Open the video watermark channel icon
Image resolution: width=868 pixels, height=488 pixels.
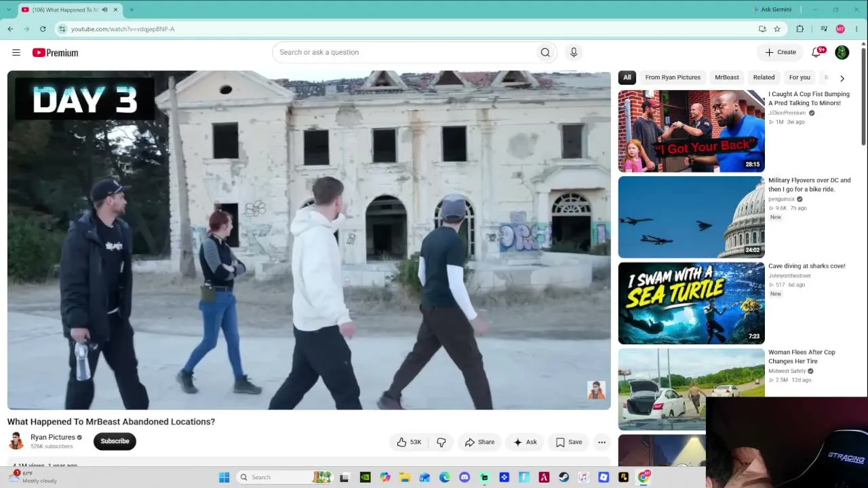(x=596, y=390)
